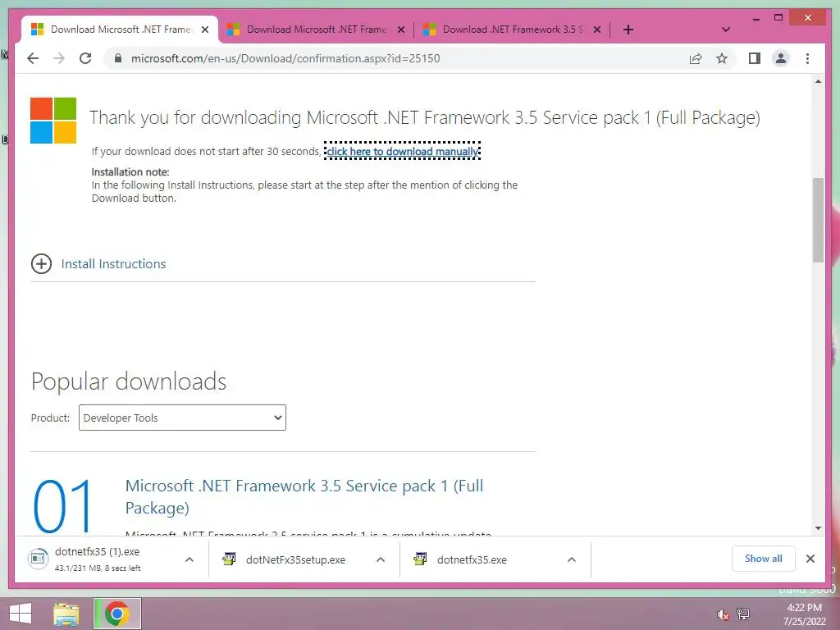
Task: Click here to download manually link
Action: click(x=402, y=152)
